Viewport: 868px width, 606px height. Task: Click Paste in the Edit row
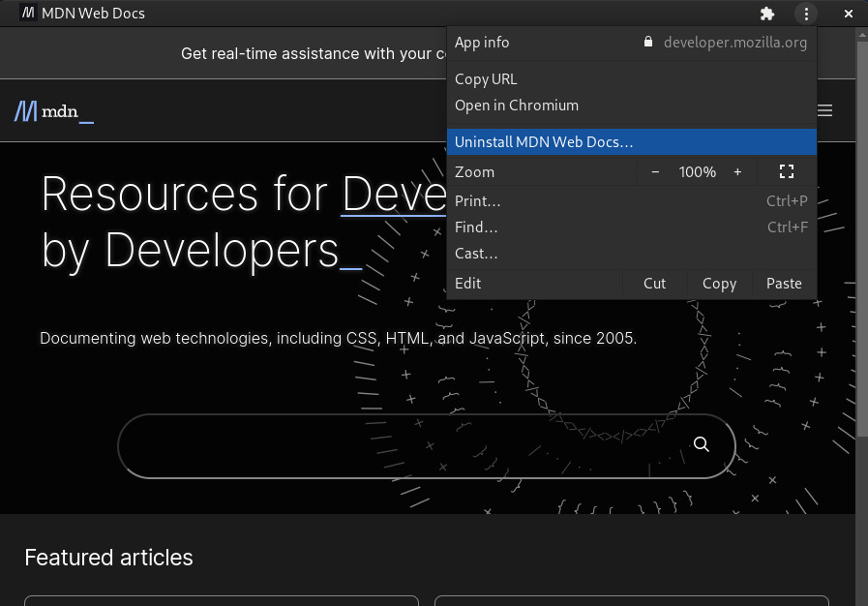coord(784,284)
